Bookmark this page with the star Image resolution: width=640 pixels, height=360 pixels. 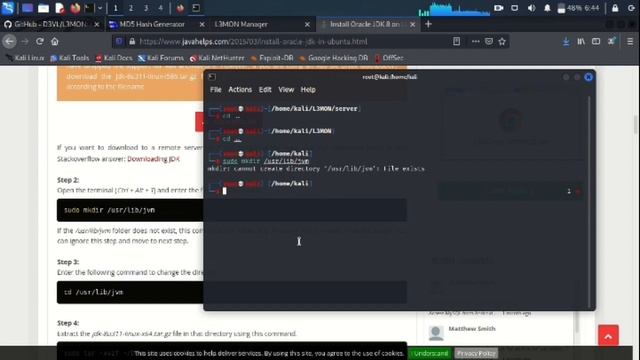click(502, 41)
